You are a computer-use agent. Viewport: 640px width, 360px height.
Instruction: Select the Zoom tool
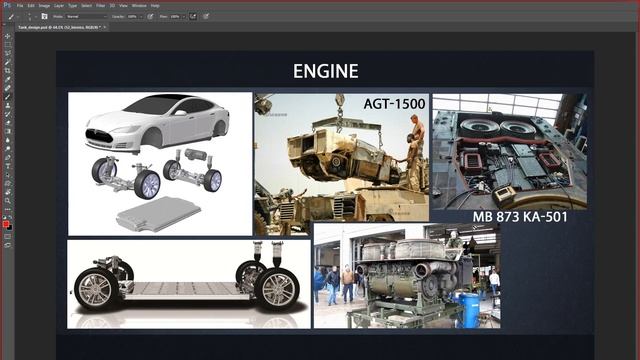7,200
